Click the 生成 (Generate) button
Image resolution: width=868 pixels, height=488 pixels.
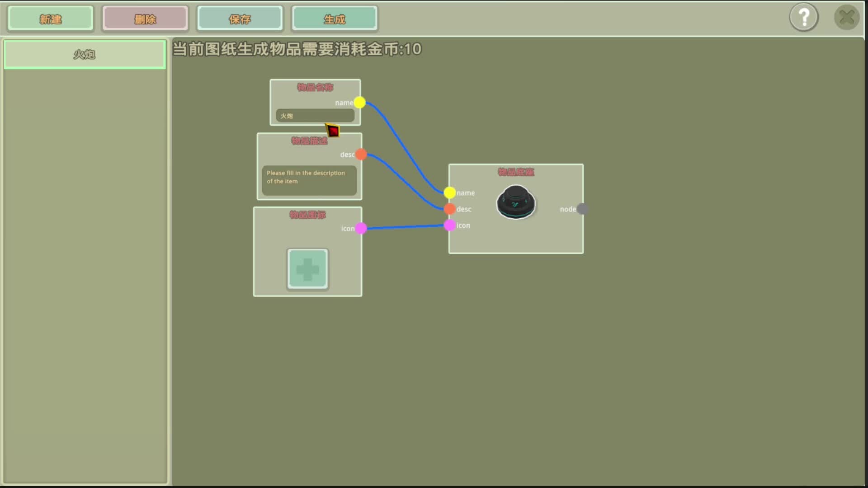(x=335, y=19)
